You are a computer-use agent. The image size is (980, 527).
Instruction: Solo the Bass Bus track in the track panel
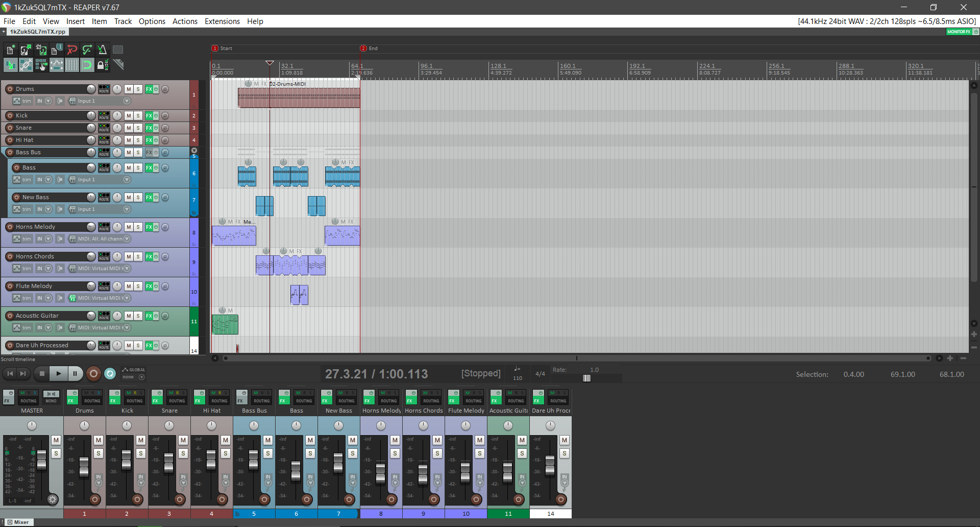coord(138,152)
